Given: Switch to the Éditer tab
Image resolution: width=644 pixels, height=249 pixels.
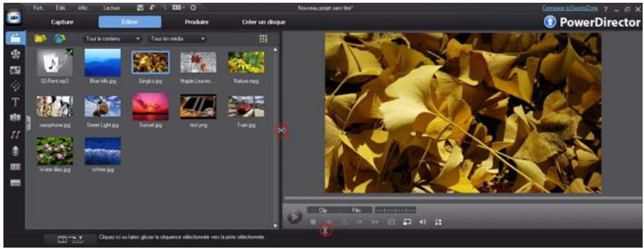Looking at the screenshot, I should click(130, 22).
